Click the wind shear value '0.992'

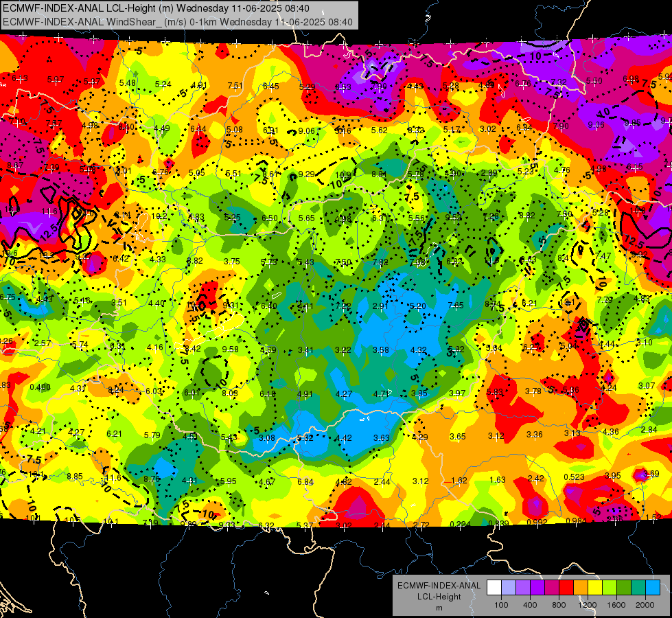point(537,522)
